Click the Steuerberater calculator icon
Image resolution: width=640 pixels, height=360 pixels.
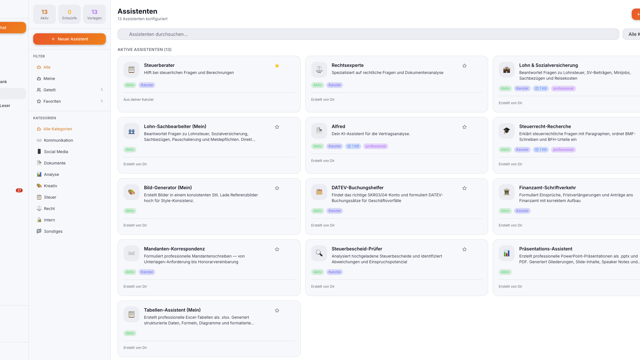(x=131, y=70)
